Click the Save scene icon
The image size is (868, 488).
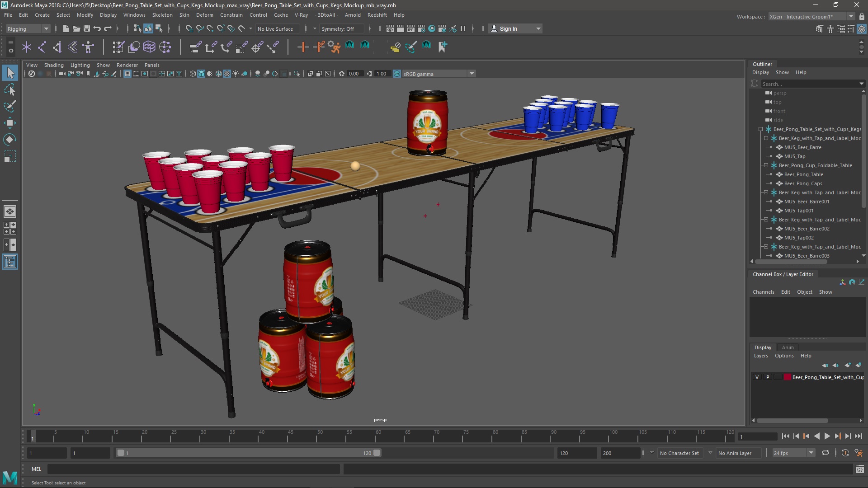[87, 28]
